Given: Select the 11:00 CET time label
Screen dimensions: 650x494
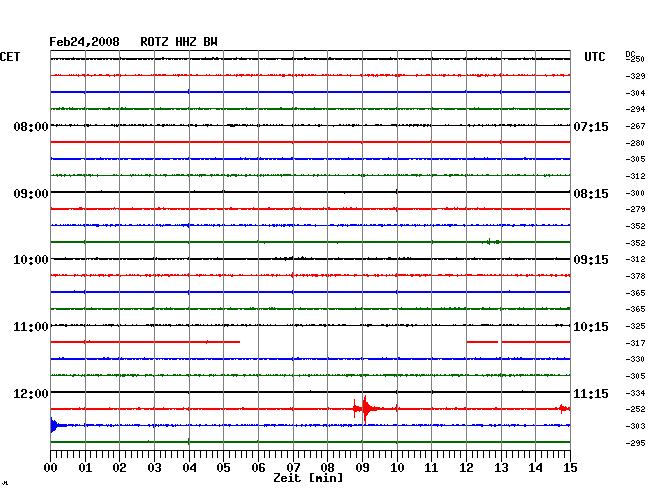Looking at the screenshot, I should (x=31, y=327).
